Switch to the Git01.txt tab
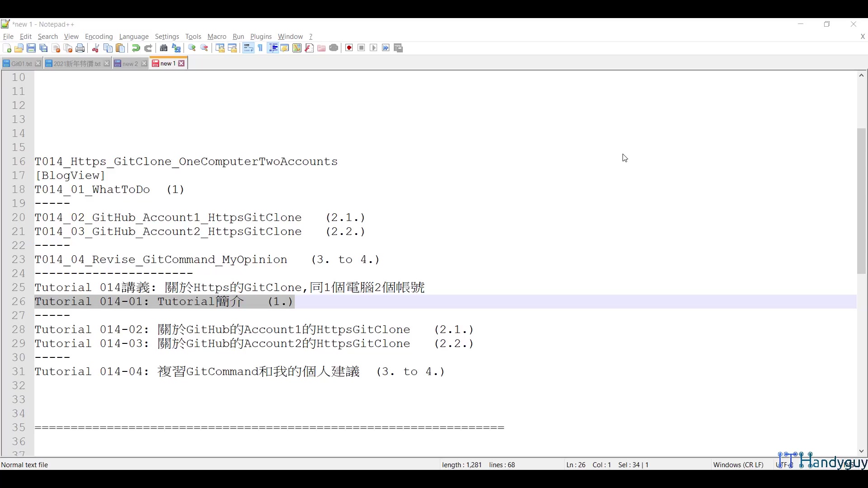Viewport: 868px width, 488px height. [x=21, y=64]
